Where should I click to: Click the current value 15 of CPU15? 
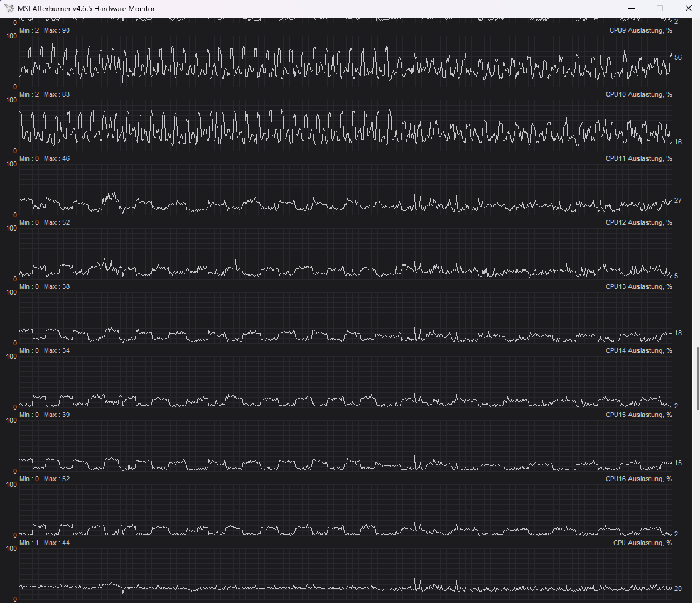(x=677, y=463)
